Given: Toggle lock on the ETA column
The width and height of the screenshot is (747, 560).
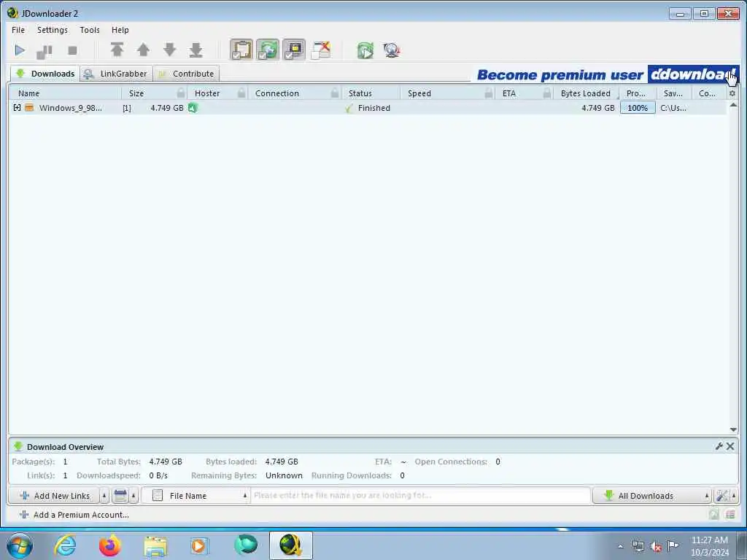Looking at the screenshot, I should pyautogui.click(x=547, y=93).
